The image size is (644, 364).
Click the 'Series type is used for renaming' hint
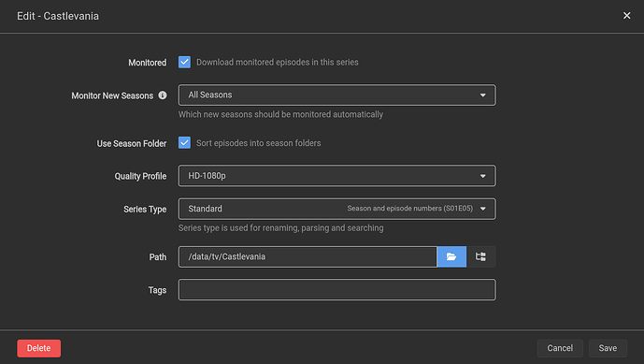pos(280,228)
